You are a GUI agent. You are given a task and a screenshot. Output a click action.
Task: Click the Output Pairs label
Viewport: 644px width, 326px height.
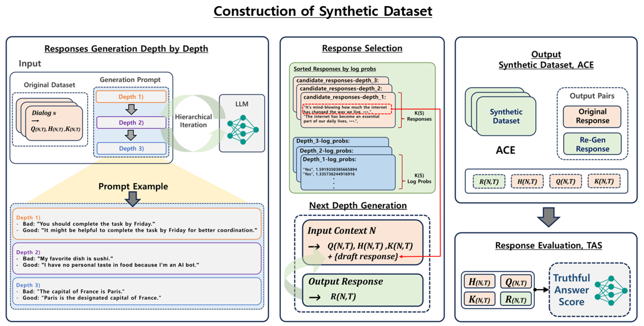tap(592, 96)
